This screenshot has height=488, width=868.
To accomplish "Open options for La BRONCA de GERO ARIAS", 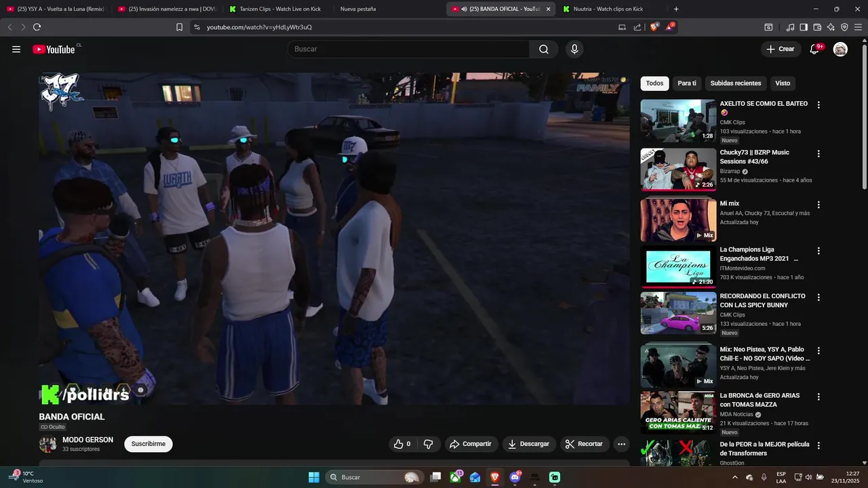I will click(818, 396).
